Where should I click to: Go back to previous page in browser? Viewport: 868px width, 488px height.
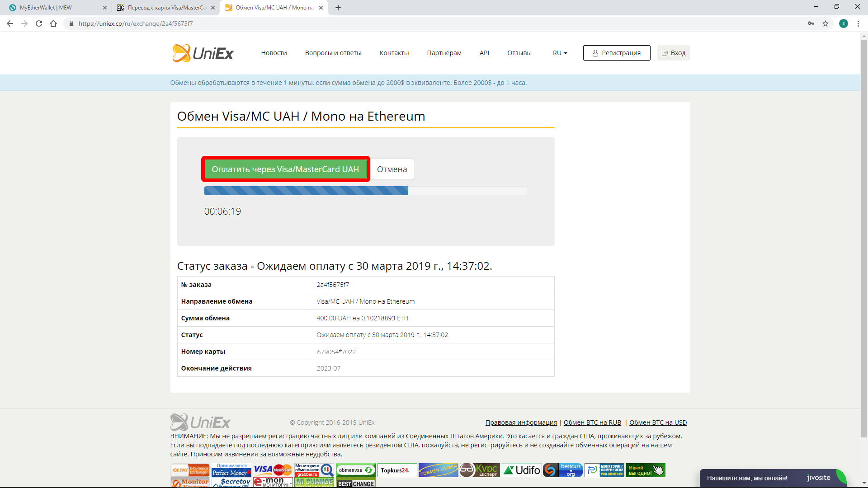click(x=10, y=23)
